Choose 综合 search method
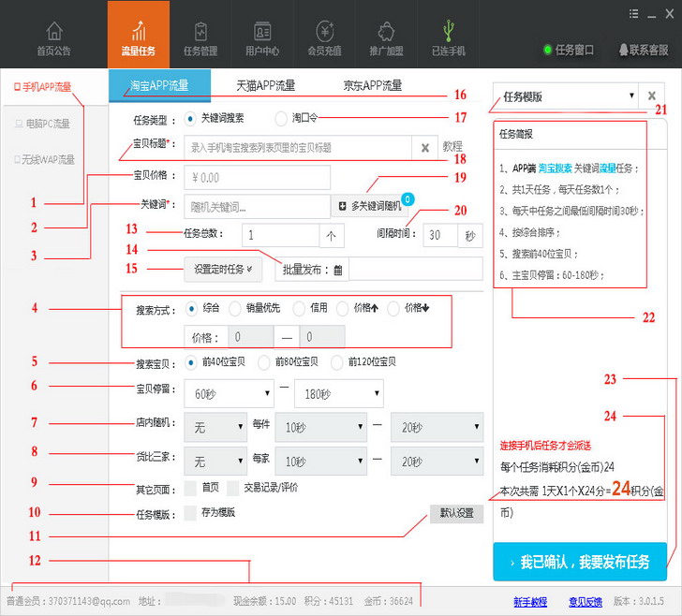 click(191, 309)
